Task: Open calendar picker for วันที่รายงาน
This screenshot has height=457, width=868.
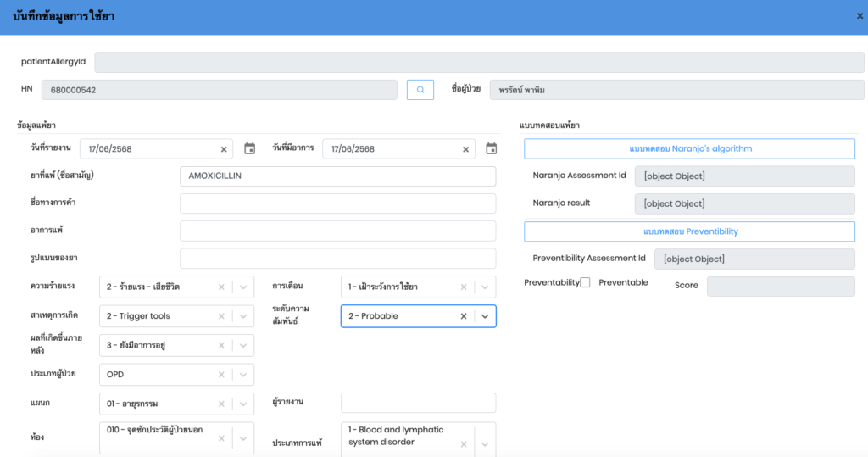Action: point(249,149)
